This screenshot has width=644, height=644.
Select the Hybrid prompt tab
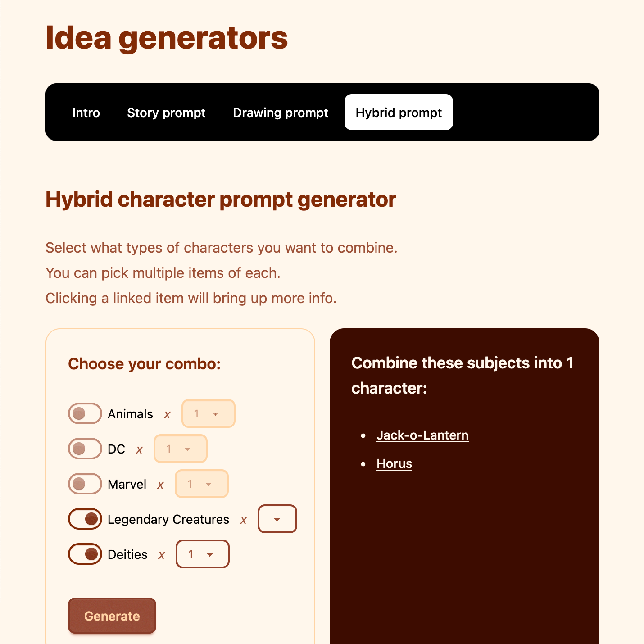pos(399,113)
